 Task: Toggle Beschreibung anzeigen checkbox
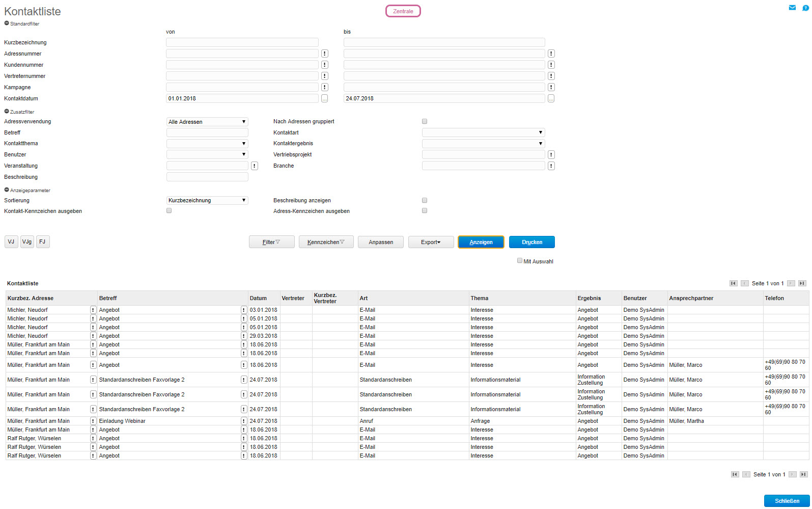[425, 200]
